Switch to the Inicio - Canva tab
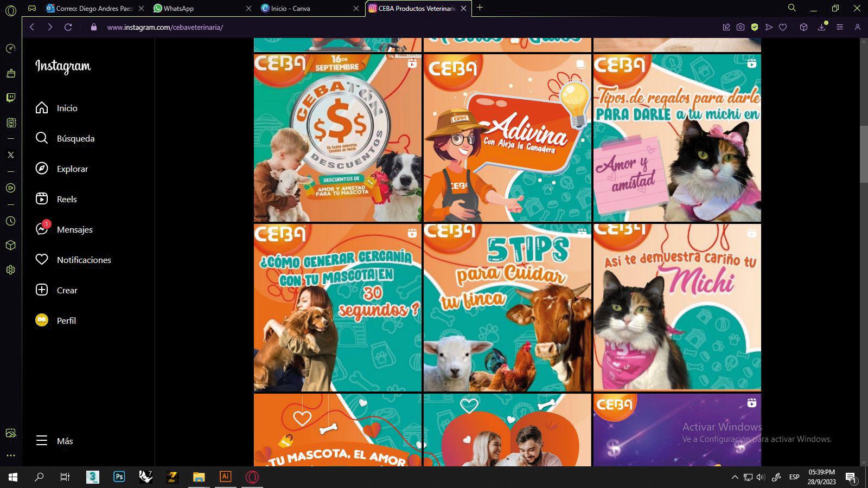868x488 pixels. point(309,8)
